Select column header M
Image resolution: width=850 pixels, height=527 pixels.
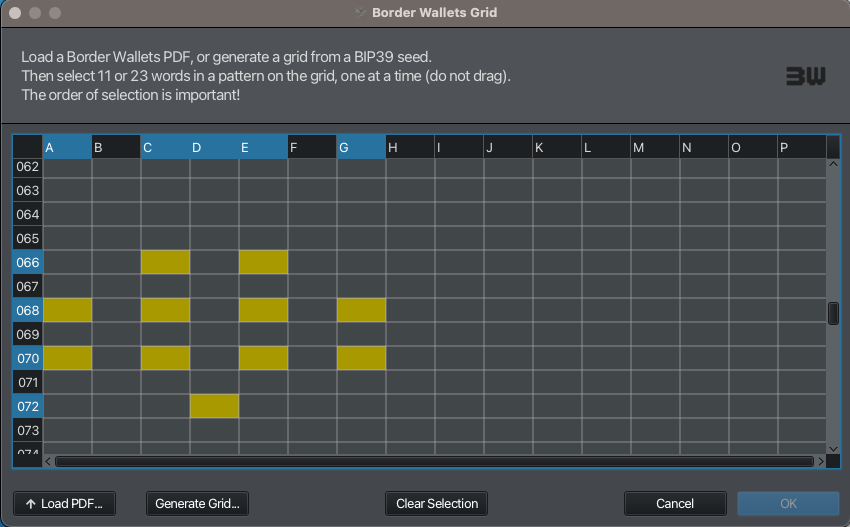click(655, 147)
